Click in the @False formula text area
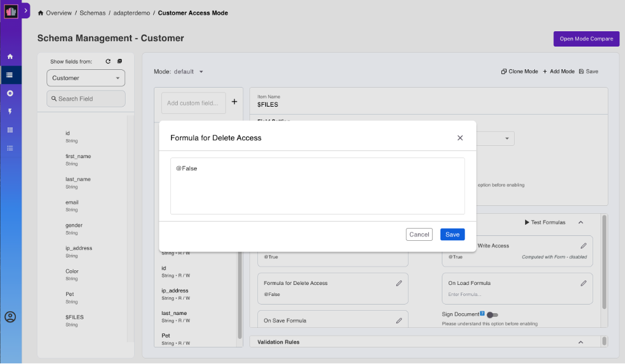The width and height of the screenshot is (625, 364). [317, 186]
